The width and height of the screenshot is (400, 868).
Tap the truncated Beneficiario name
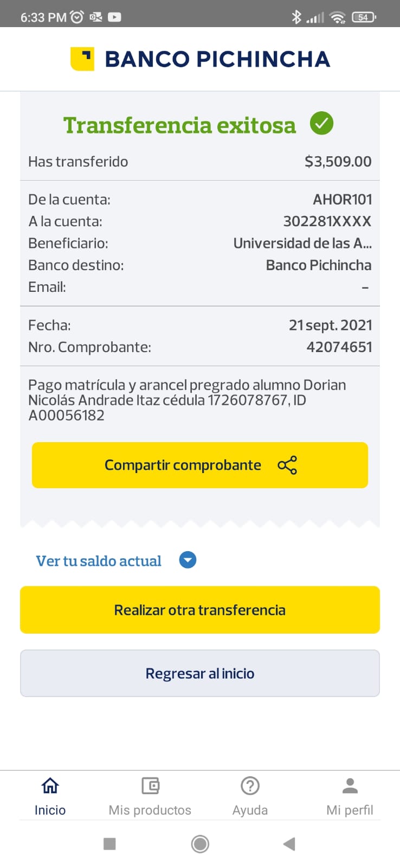coord(302,244)
